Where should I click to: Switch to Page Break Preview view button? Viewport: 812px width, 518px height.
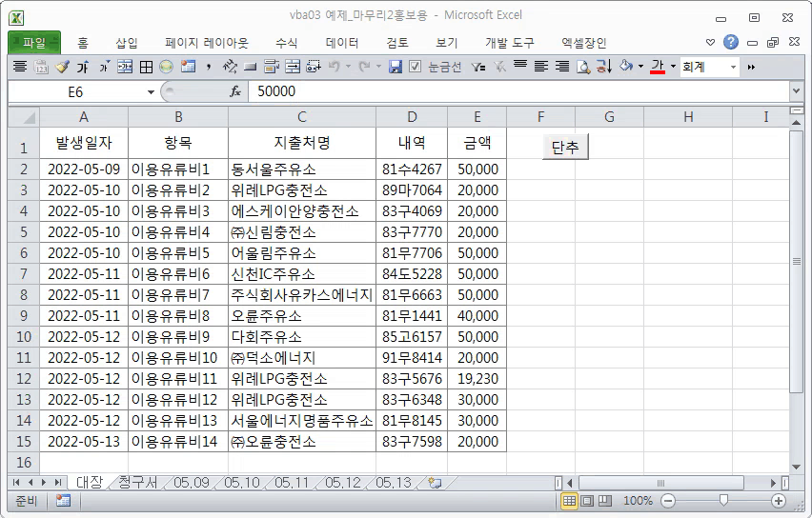(x=605, y=501)
